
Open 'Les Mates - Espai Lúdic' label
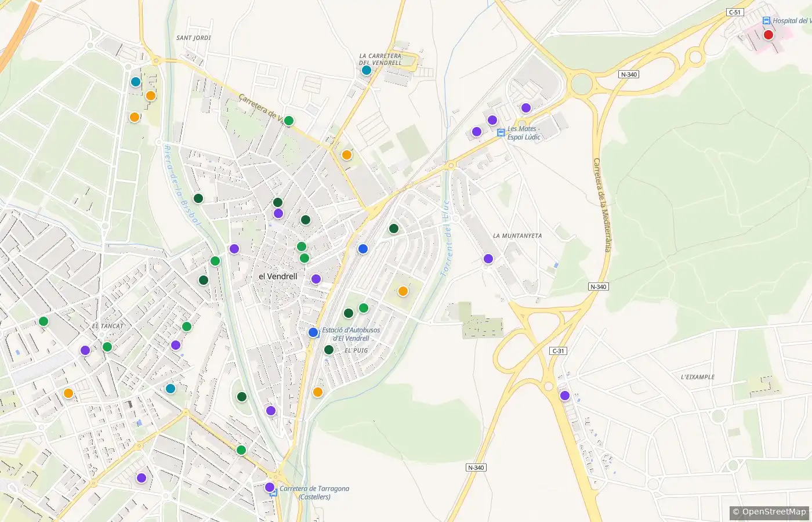(524, 133)
